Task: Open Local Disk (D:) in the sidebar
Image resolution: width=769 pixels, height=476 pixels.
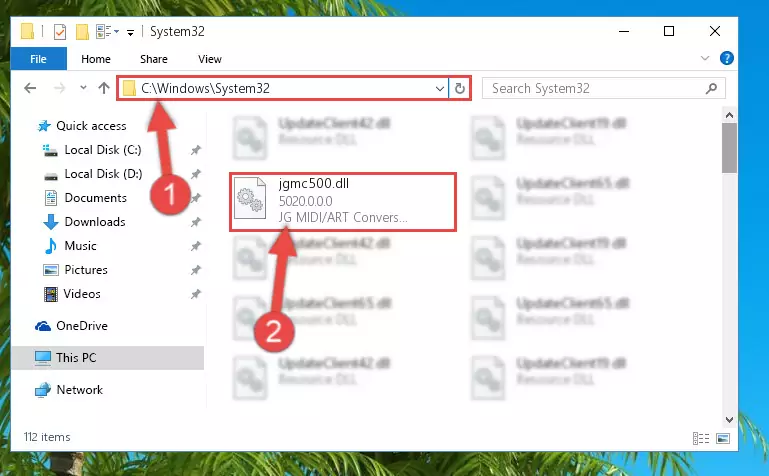Action: click(103, 174)
